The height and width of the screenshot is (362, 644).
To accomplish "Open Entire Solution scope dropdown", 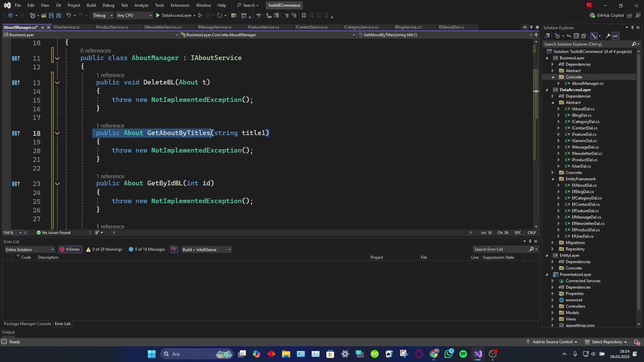I will 30,250.
